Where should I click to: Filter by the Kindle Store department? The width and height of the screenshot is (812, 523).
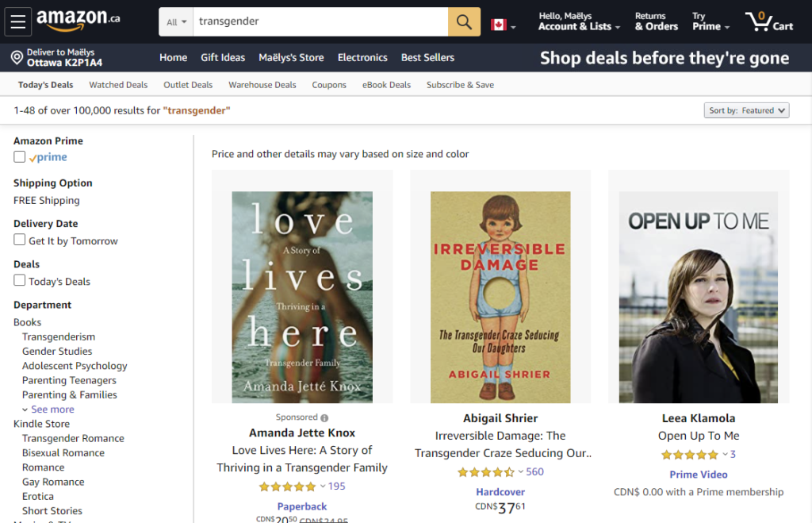pos(41,424)
